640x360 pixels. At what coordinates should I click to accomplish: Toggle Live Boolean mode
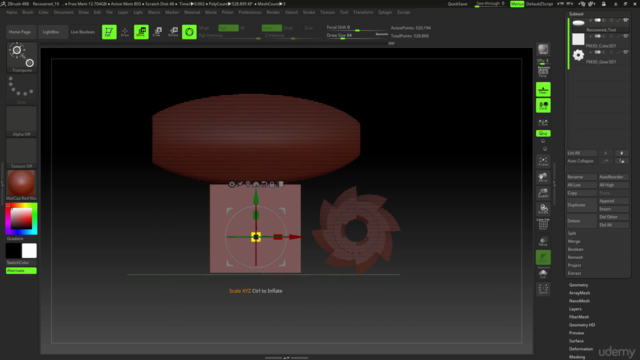coord(82,32)
